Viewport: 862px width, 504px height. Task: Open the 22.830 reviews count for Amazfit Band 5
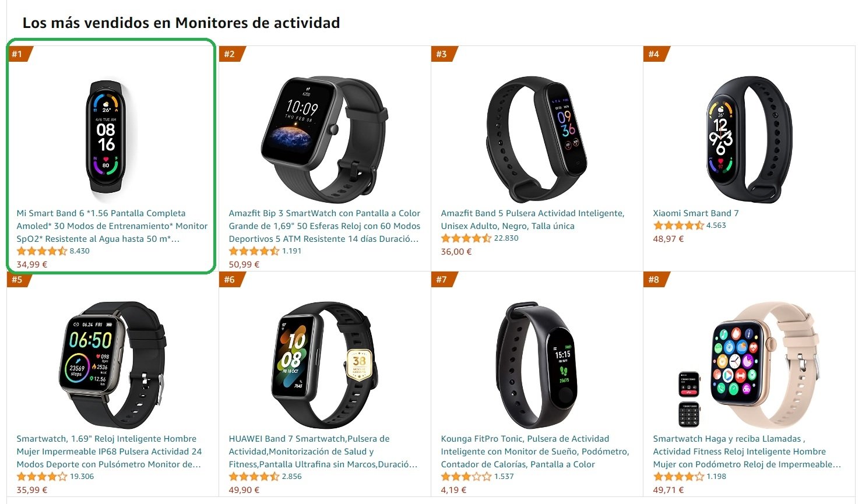coord(506,238)
